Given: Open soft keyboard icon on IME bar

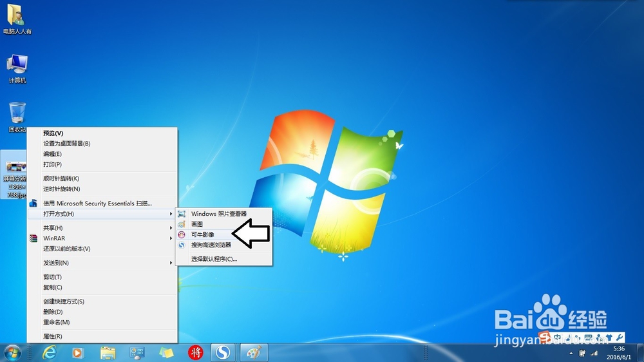Looking at the screenshot, I should point(589,338).
